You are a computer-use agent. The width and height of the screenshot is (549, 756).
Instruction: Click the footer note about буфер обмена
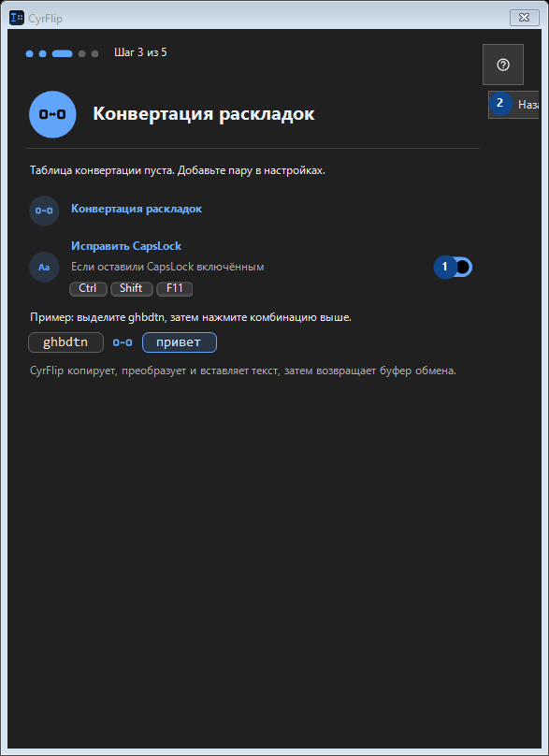(243, 371)
